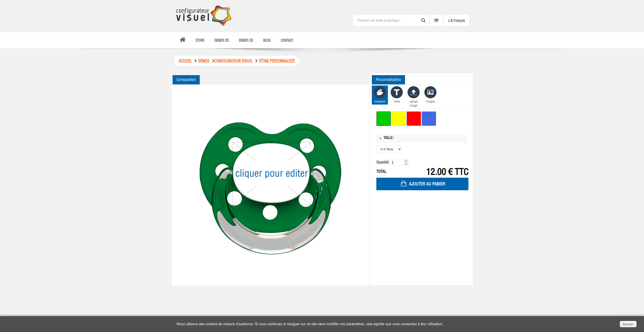Click the 'cliquer pour editer' pacifier area
644x332 pixels.
(271, 173)
